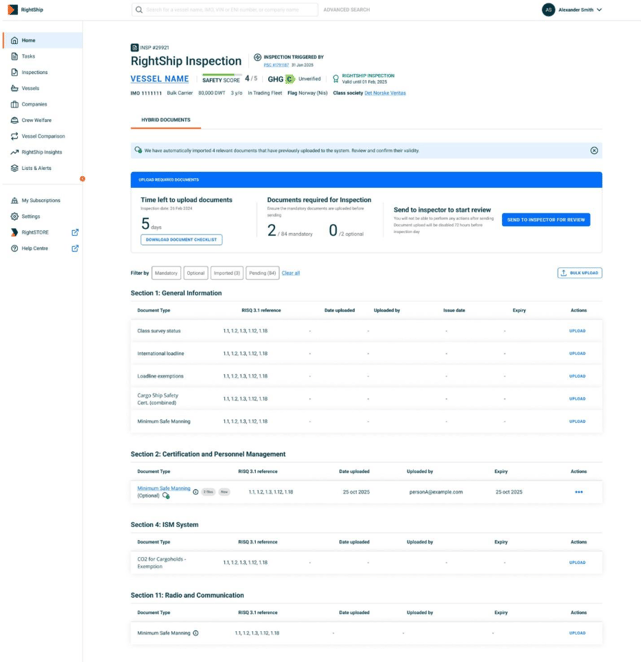This screenshot has height=662, width=642.
Task: Expand Alexander Smith account dropdown
Action: click(599, 10)
